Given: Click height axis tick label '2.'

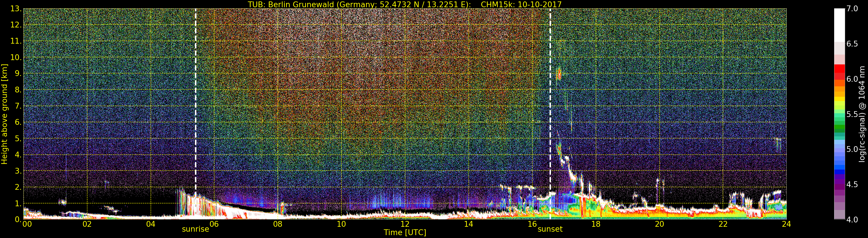Looking at the screenshot, I should click(18, 187).
